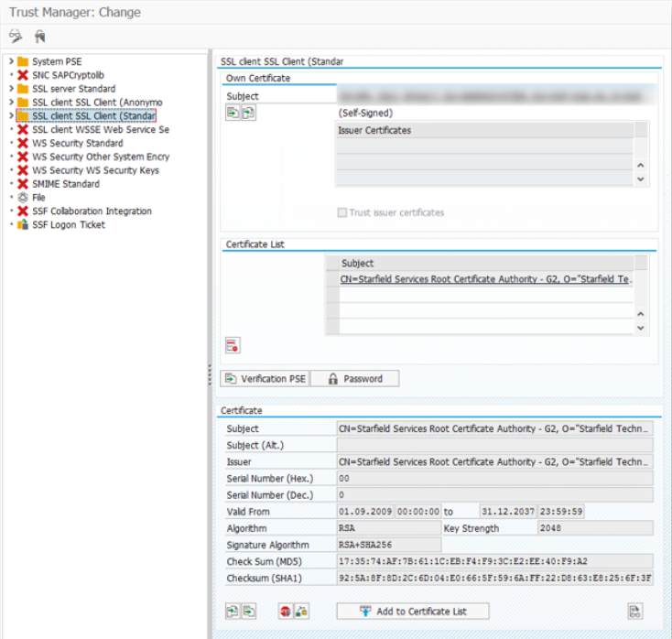Click the Signature Algorithm RSA+SHA256 field
The image size is (672, 639).
(x=389, y=545)
